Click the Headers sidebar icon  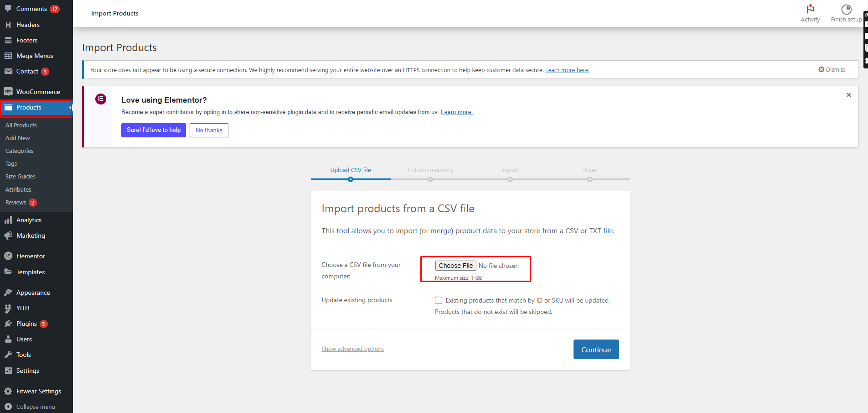pos(8,25)
